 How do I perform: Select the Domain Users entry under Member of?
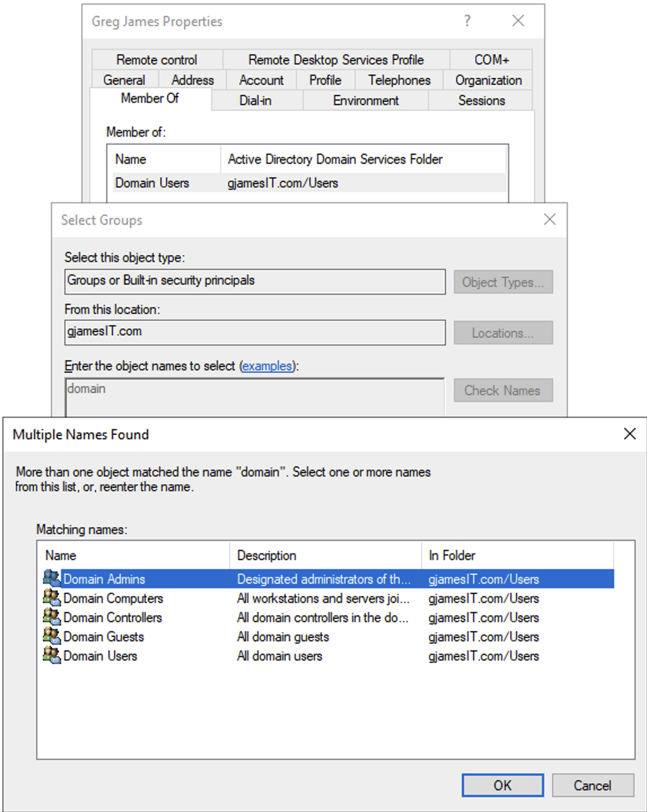(152, 183)
